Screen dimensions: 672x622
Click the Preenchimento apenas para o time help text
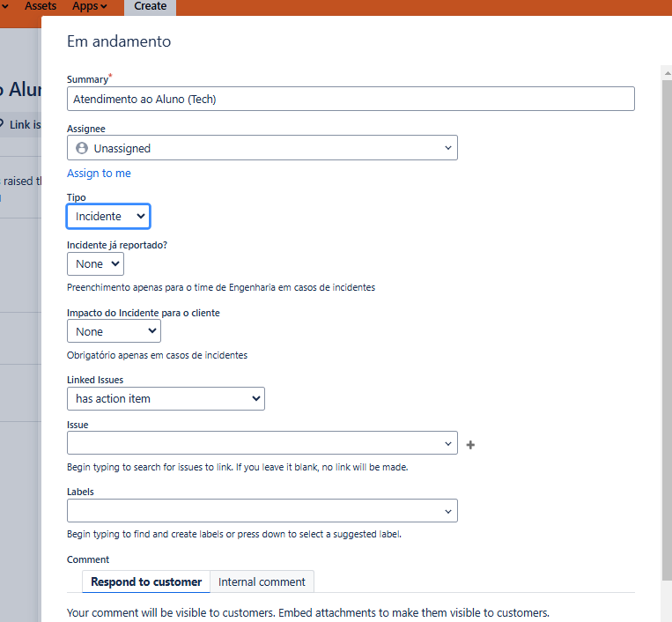coord(221,287)
